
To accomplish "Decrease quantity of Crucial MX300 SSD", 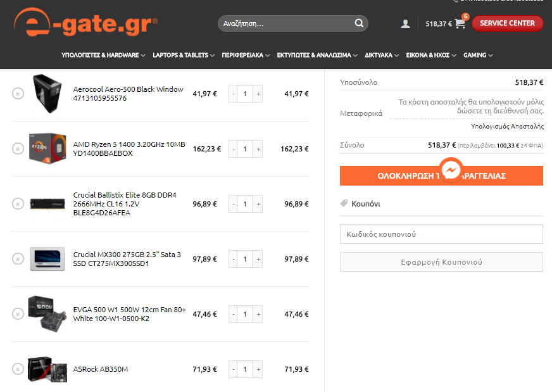I will pos(234,259).
